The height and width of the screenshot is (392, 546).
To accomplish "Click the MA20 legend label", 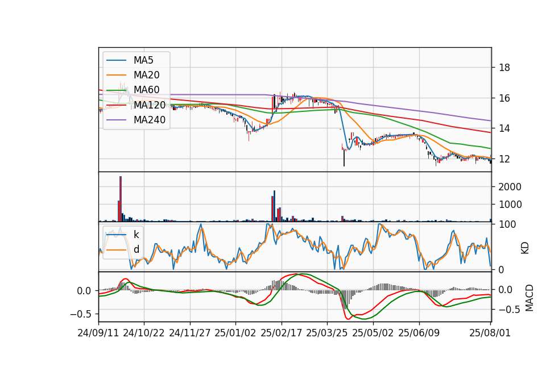I will 147,75.
